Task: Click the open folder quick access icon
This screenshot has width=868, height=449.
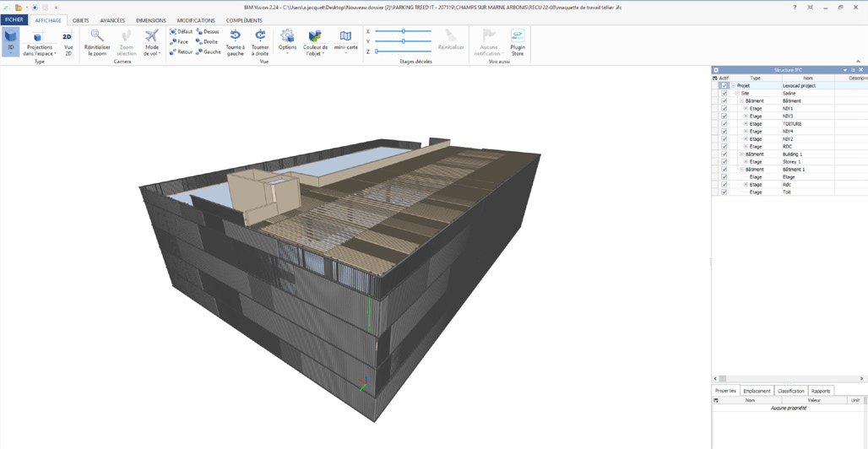Action: [x=19, y=8]
